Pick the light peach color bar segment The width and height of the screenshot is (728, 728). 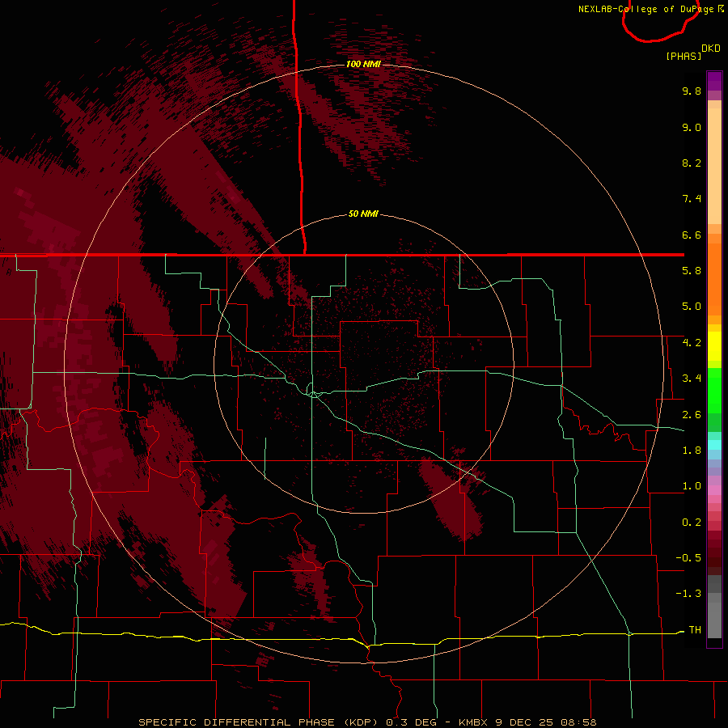(x=714, y=166)
